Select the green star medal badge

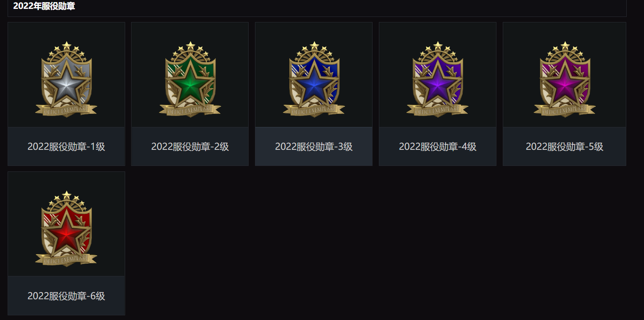190,79
